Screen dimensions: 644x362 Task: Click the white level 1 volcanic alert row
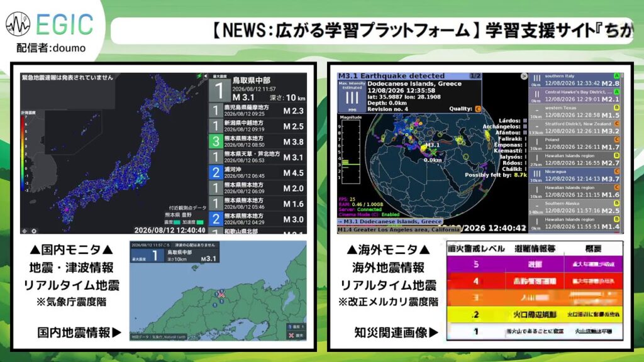point(535,331)
